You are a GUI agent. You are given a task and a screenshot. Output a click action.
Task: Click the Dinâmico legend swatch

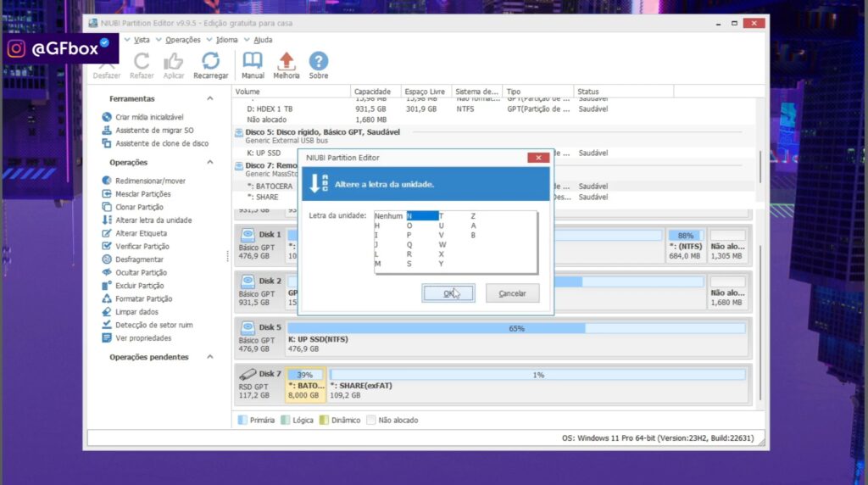pos(324,421)
